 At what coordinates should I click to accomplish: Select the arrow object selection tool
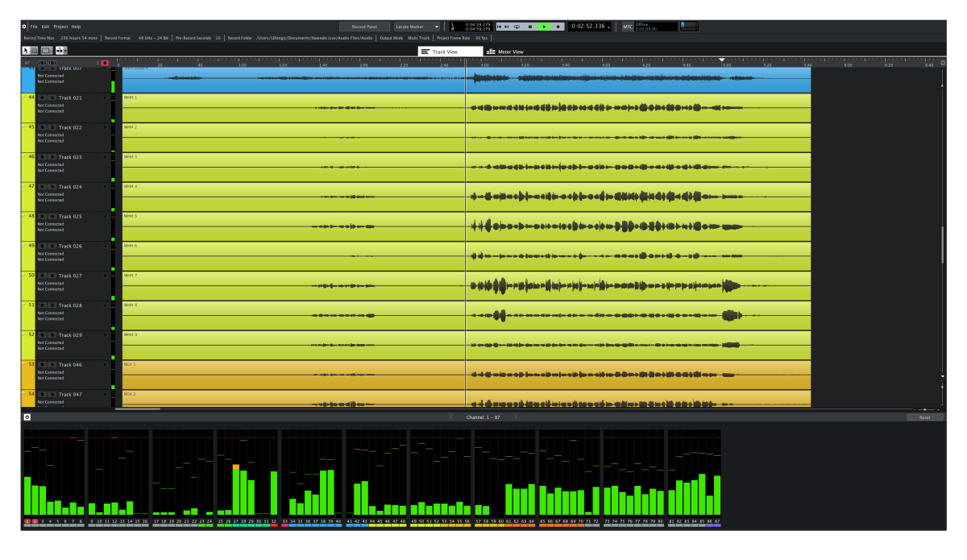coord(26,51)
